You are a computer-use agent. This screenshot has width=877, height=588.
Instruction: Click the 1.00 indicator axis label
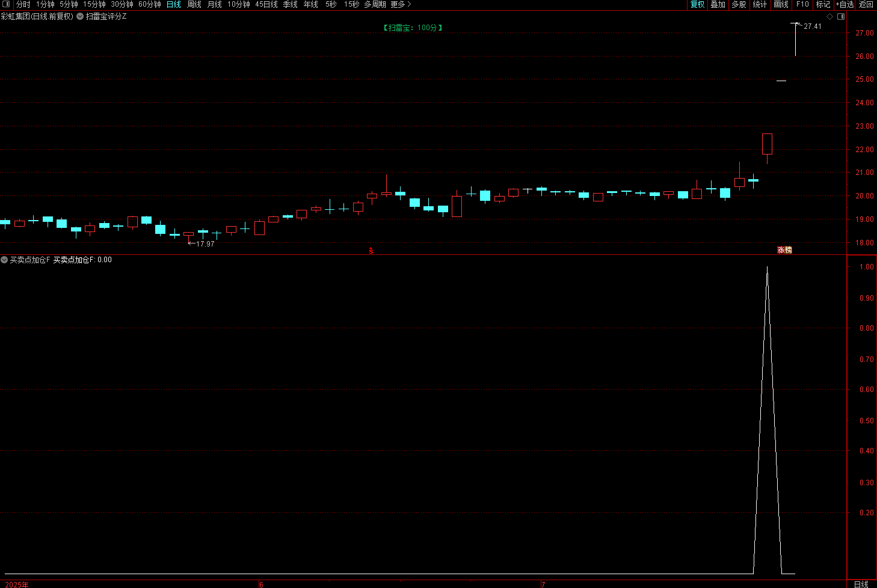point(867,267)
